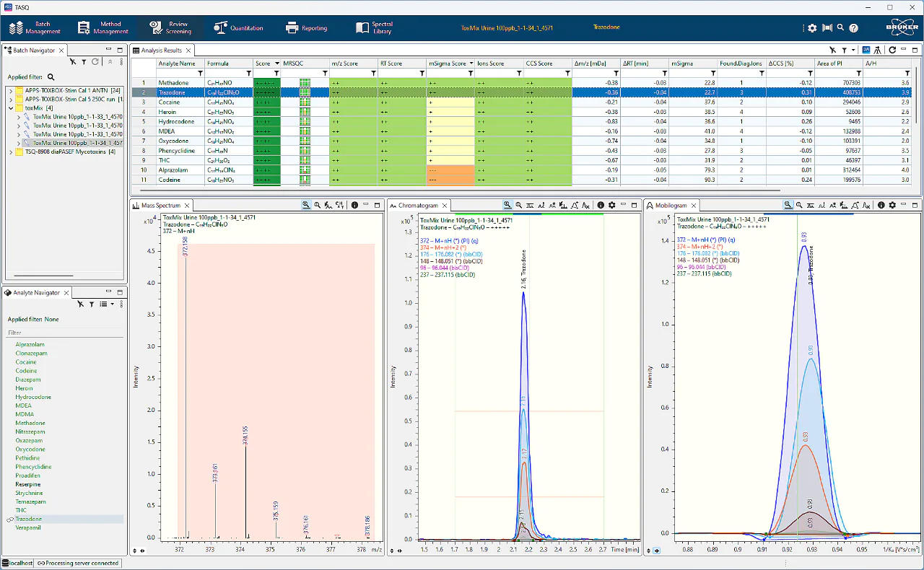Open info icon in Chromatogram panel
The height and width of the screenshot is (570, 924).
pos(601,206)
